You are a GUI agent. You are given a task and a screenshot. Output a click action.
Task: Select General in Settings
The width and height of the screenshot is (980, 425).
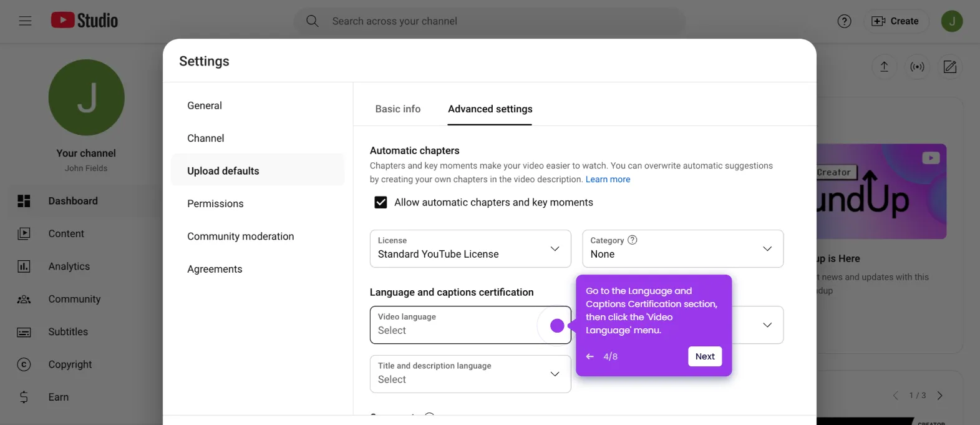(257, 105)
